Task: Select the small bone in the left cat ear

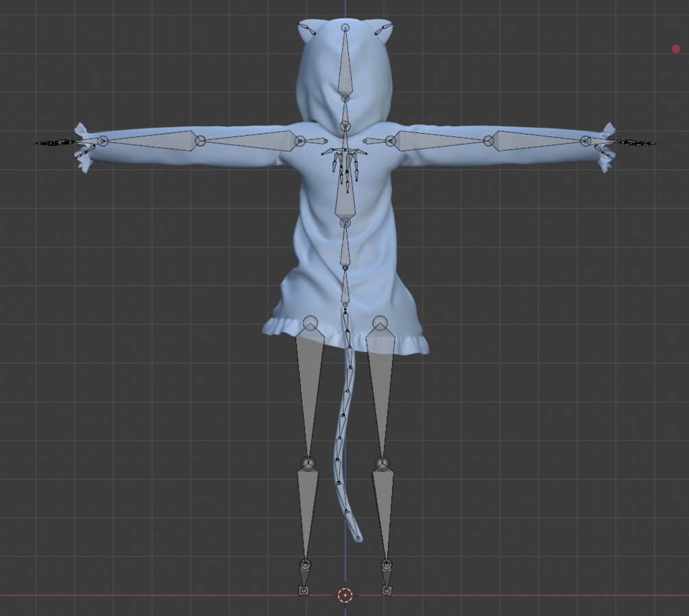Action: point(307,30)
